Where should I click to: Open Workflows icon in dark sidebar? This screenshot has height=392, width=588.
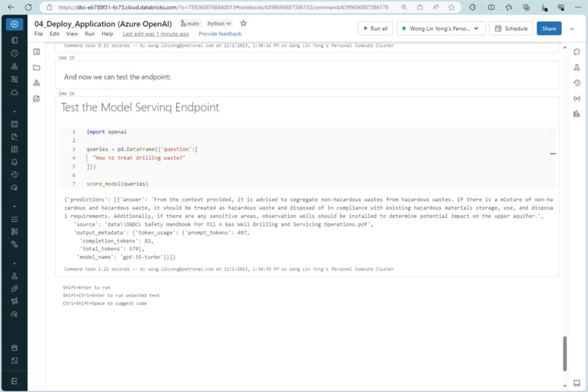[15, 79]
